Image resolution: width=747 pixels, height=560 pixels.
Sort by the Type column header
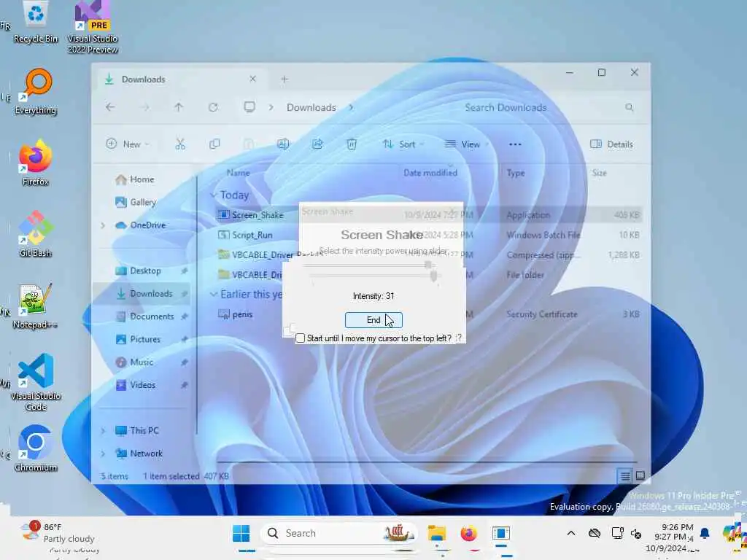[x=516, y=173]
